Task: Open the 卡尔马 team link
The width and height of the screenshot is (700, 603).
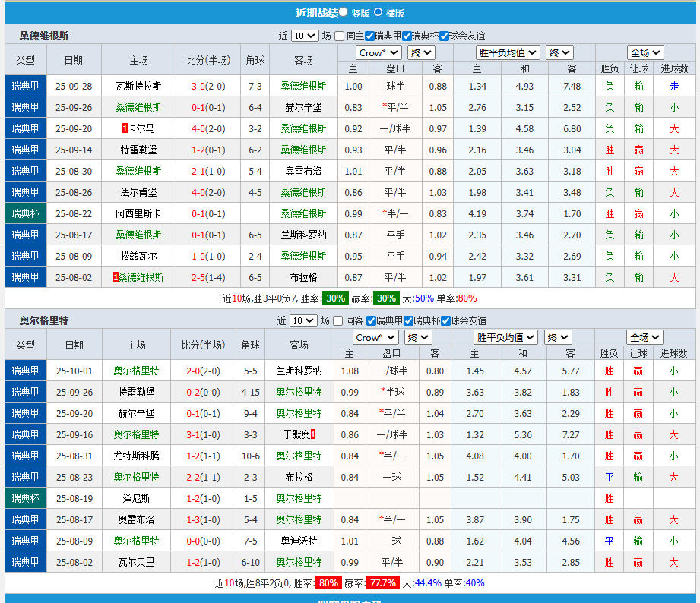Action: pyautogui.click(x=142, y=128)
